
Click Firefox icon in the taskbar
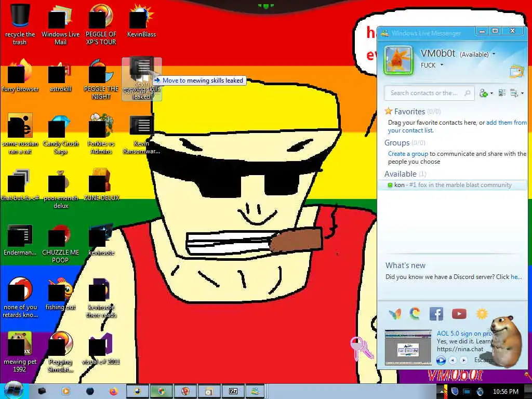tap(113, 392)
